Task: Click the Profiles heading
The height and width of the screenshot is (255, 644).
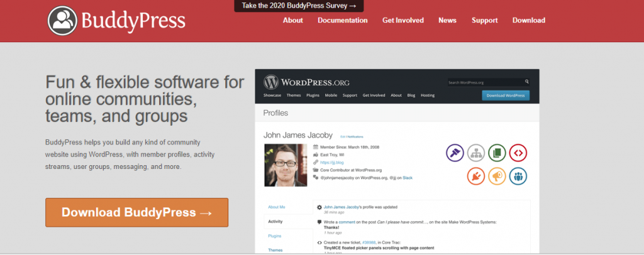Action: (275, 113)
